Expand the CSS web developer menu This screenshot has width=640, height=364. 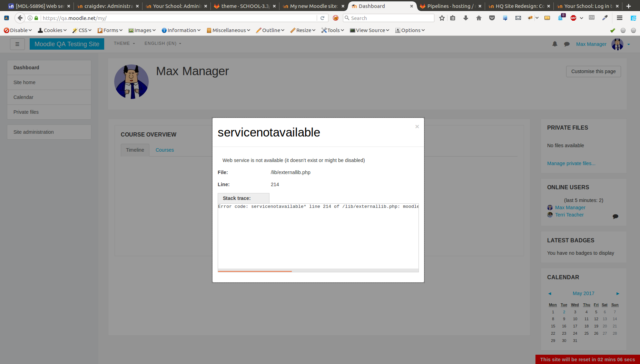tap(82, 30)
